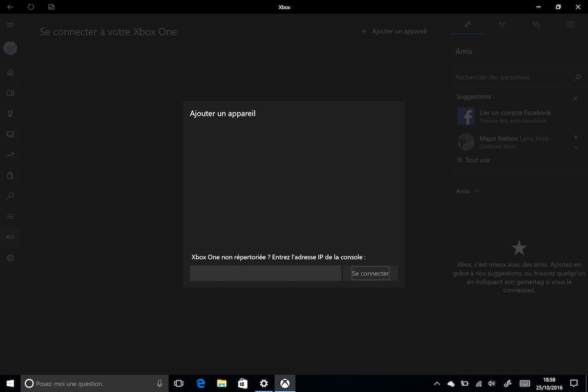Open the Store bag icon in the sidebar
This screenshot has height=392, width=588.
pos(10,175)
